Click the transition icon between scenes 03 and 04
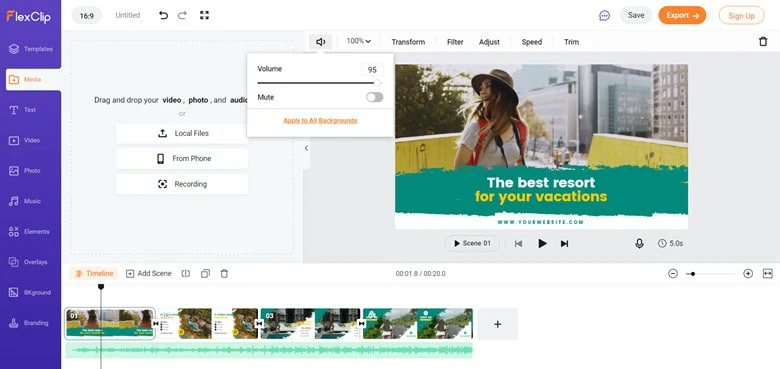Image resolution: width=780 pixels, height=369 pixels. point(362,324)
